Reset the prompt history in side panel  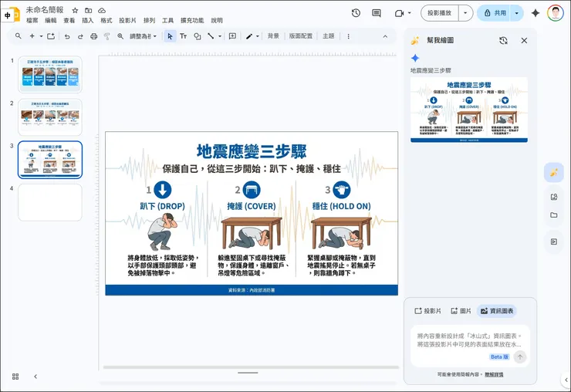click(x=503, y=40)
